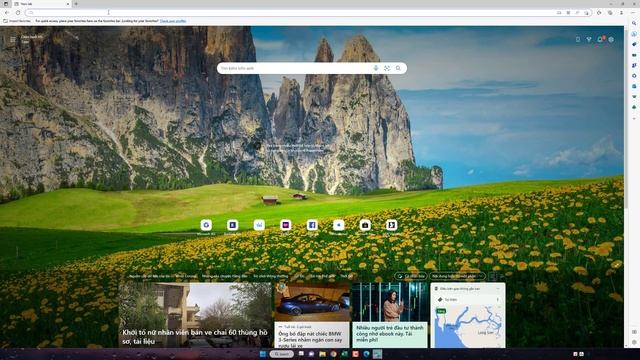Viewport: 640px width, 360px height.
Task: Open the Check your profiles link
Action: pyautogui.click(x=173, y=21)
